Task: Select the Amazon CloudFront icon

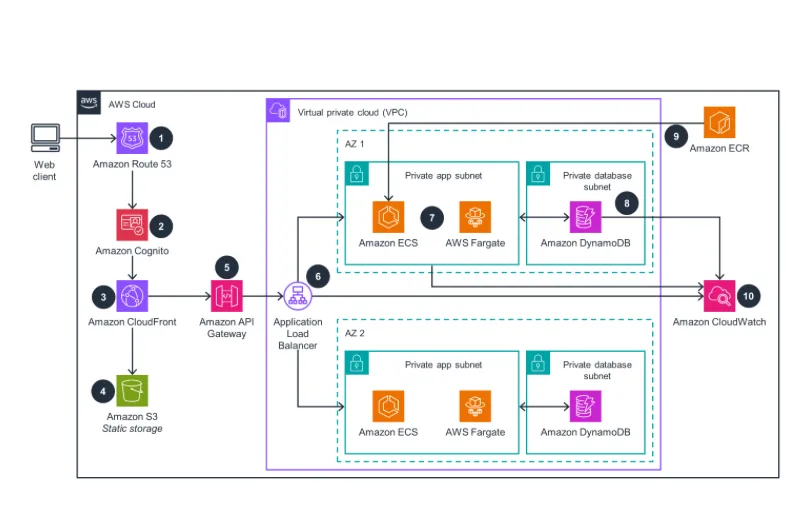Action: pyautogui.click(x=132, y=296)
